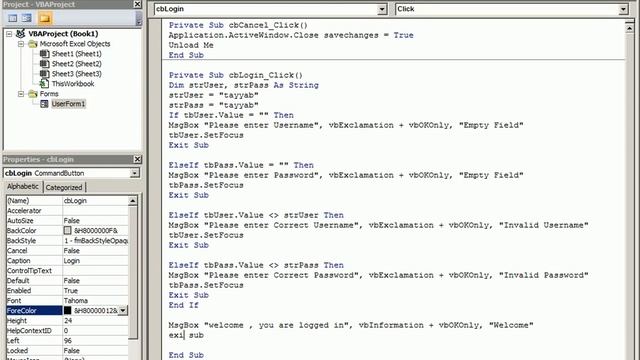
Task: Click the Left value 96
Action: (68, 341)
